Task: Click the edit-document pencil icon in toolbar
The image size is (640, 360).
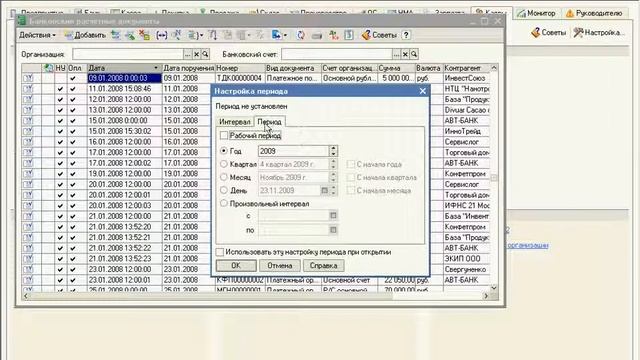Action: coord(130,35)
